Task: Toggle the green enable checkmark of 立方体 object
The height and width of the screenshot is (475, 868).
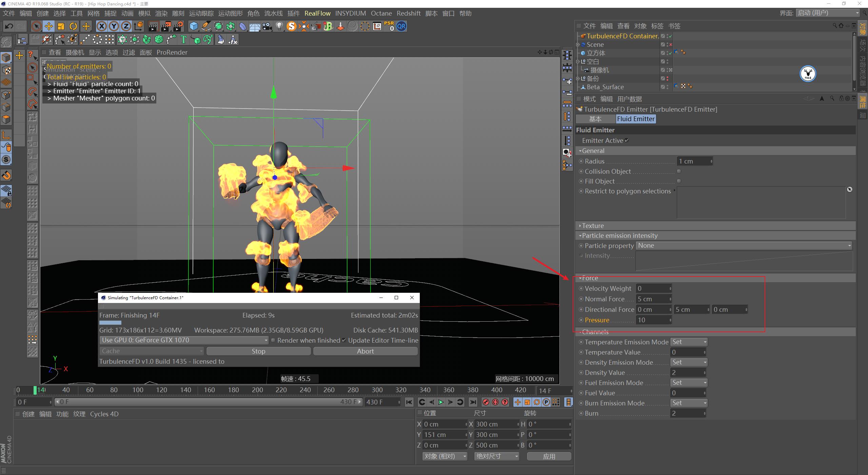Action: (x=670, y=53)
